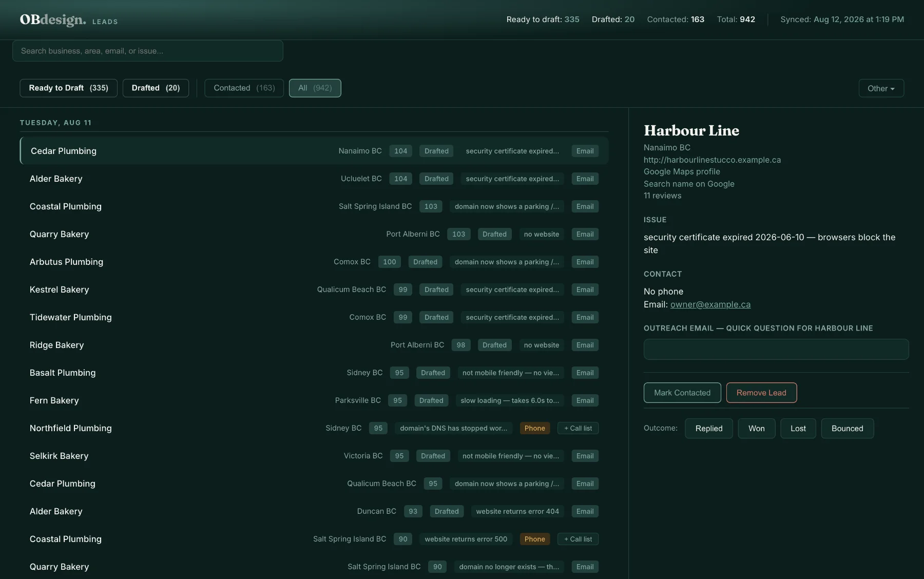Open the Other dropdown menu

[881, 88]
